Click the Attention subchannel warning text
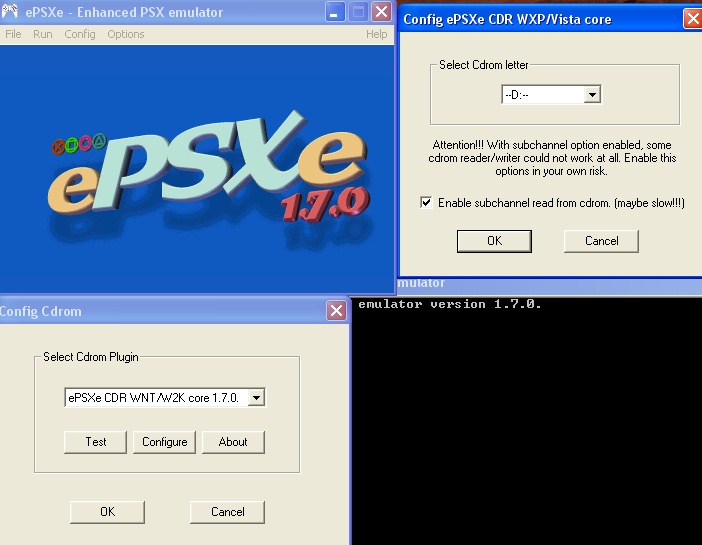 coord(552,158)
